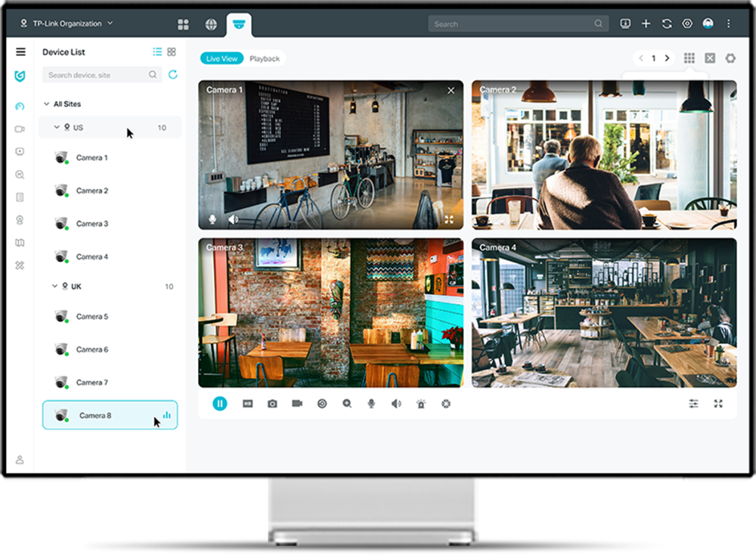The height and width of the screenshot is (555, 756).
Task: Trigger the alarm siren icon
Action: click(422, 403)
